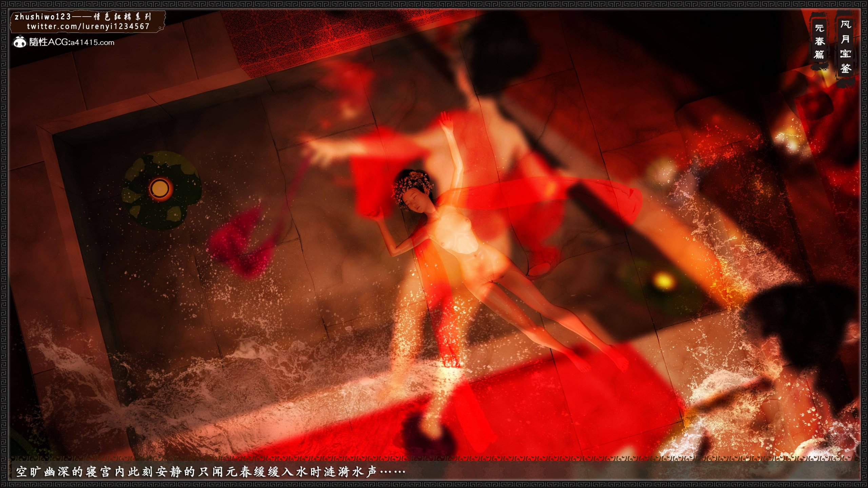Viewport: 868px width, 488px height.
Task: Click the top decorative meander frame border
Action: tap(434, 4)
